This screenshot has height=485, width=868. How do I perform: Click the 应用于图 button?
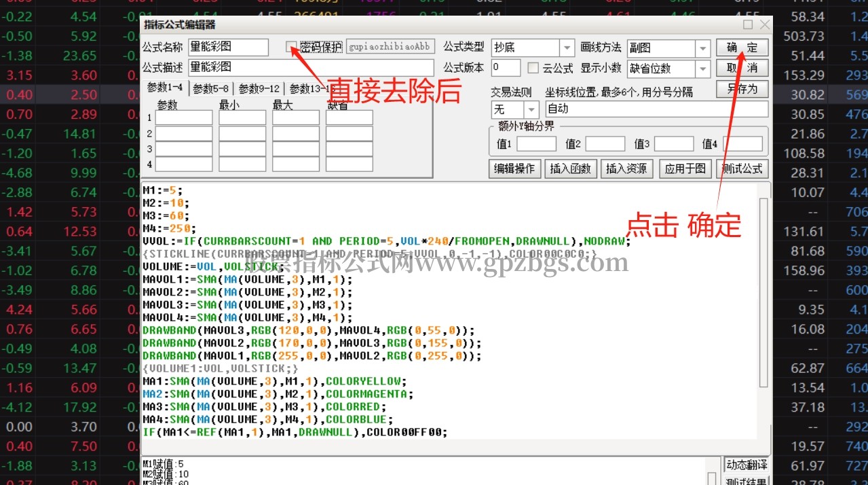click(x=685, y=168)
